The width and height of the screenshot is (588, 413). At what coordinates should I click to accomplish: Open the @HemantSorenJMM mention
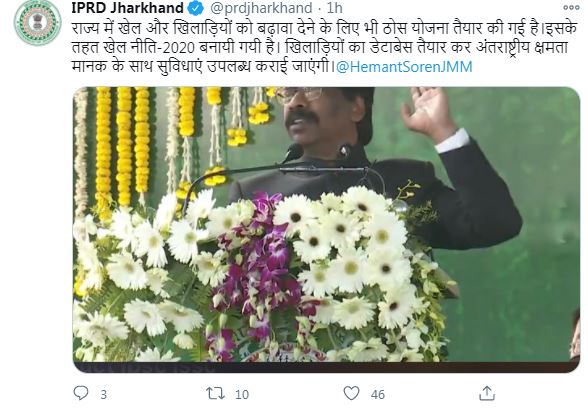coord(404,67)
